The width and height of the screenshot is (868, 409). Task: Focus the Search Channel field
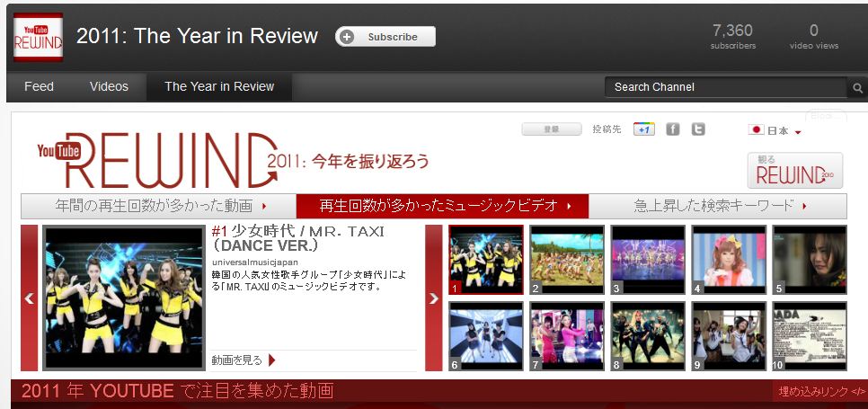click(x=725, y=87)
